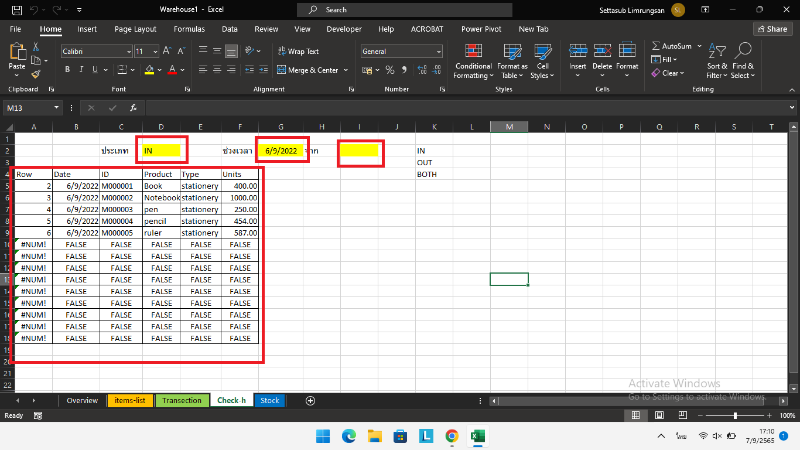Screen dimensions: 800x450
Task: Click the zoom slider in status bar
Action: click(735, 415)
